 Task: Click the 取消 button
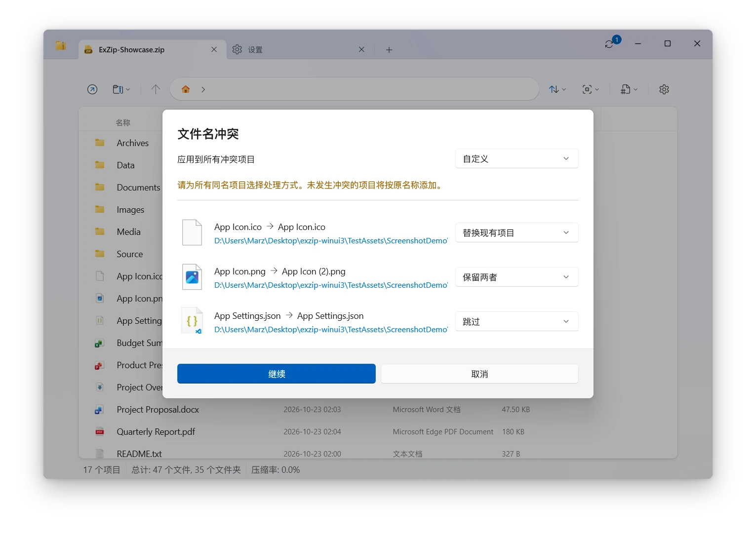pyautogui.click(x=479, y=374)
